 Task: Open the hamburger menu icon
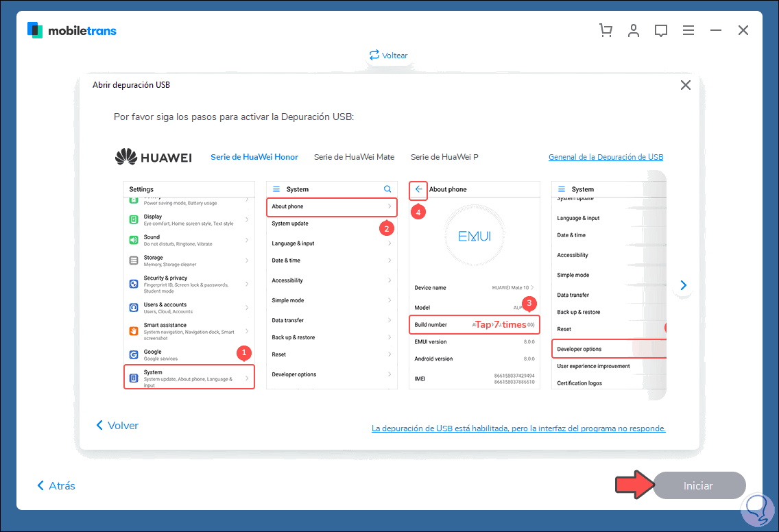click(x=688, y=30)
